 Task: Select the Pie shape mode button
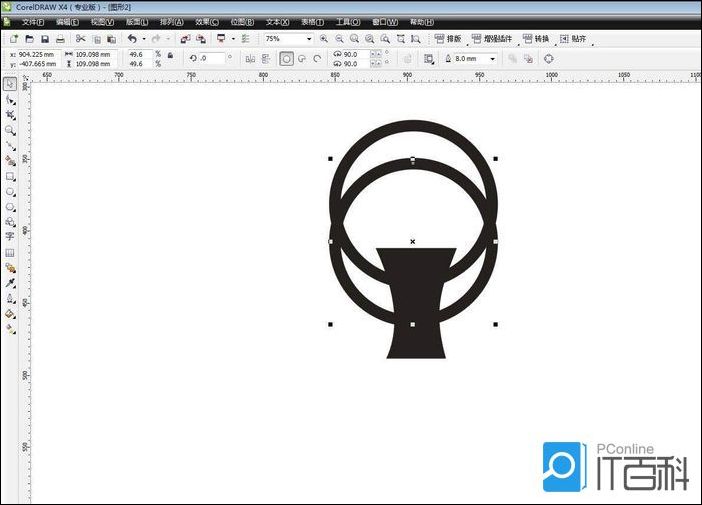pos(301,59)
